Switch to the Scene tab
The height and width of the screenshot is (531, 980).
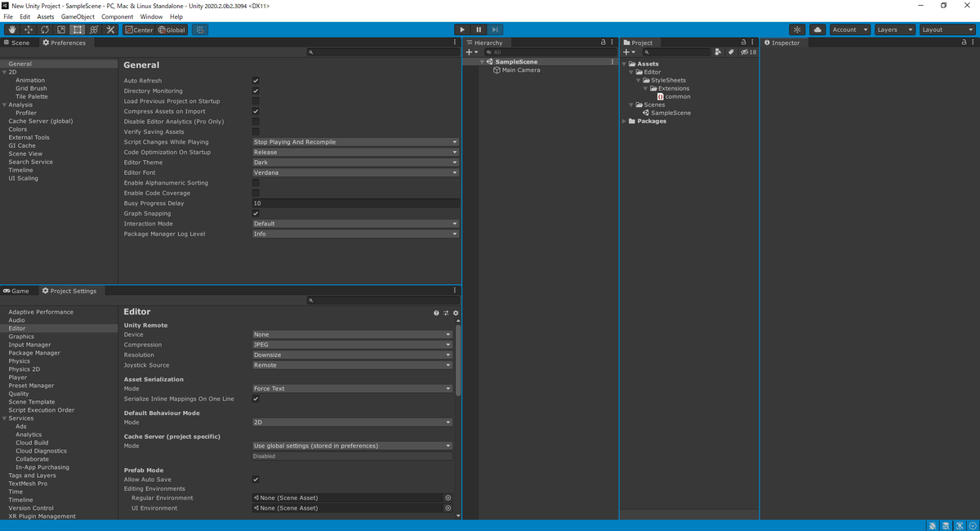pos(17,42)
